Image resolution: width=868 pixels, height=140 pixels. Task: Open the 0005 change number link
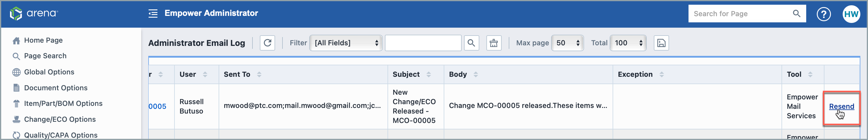(157, 106)
